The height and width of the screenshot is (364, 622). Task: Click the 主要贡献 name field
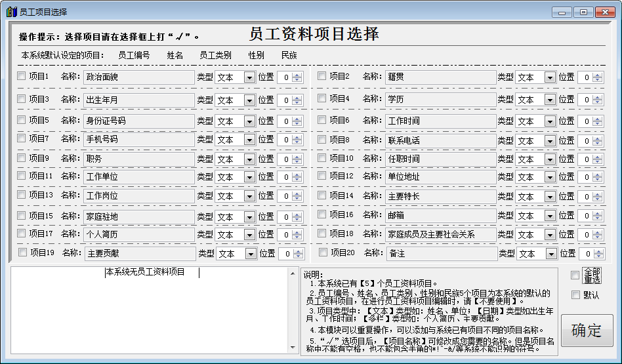[140, 253]
